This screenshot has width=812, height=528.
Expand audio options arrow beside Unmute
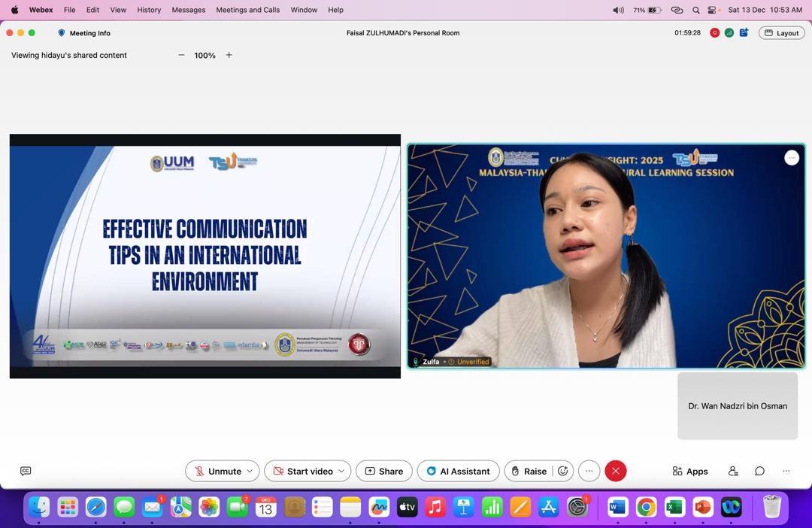point(250,471)
